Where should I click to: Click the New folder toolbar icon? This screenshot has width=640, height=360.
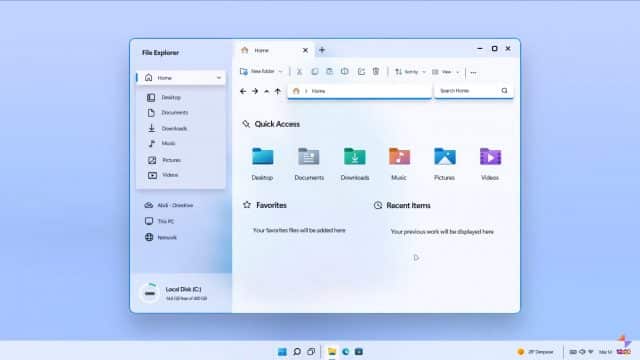[244, 72]
